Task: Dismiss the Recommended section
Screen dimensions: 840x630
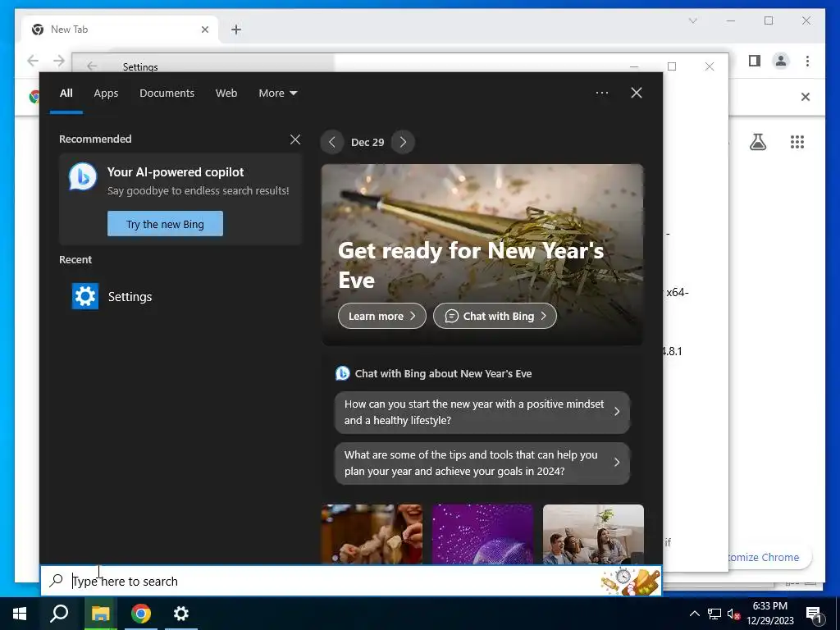Action: [x=295, y=139]
